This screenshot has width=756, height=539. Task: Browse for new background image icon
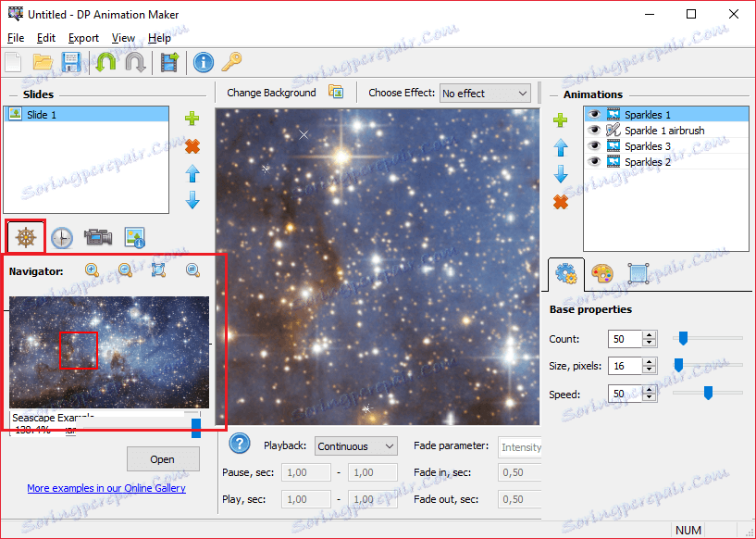pyautogui.click(x=336, y=92)
